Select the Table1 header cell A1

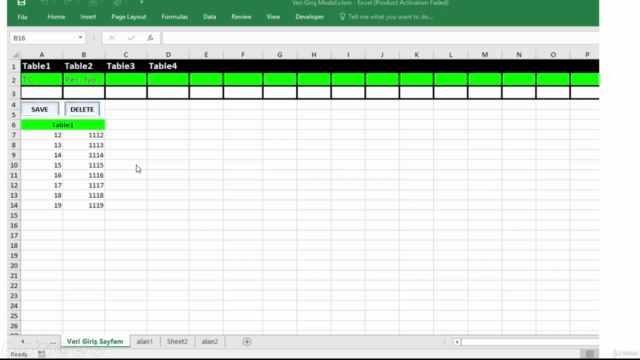42,66
